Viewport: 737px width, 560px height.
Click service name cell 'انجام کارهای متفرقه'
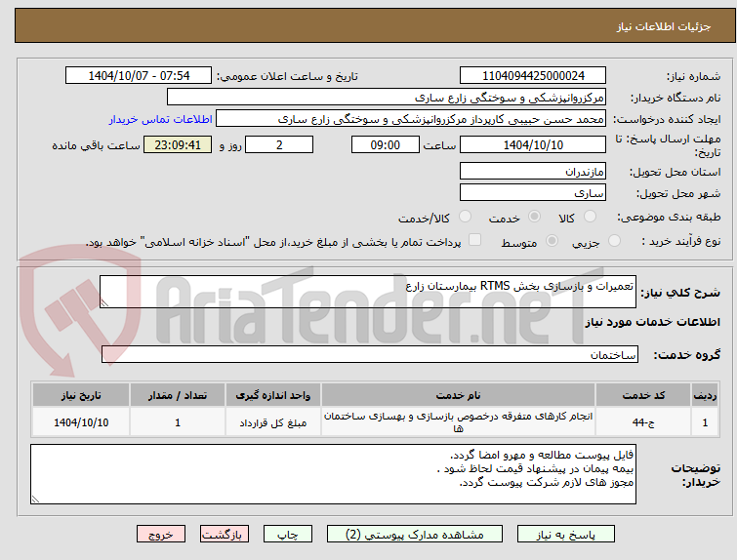[458, 422]
